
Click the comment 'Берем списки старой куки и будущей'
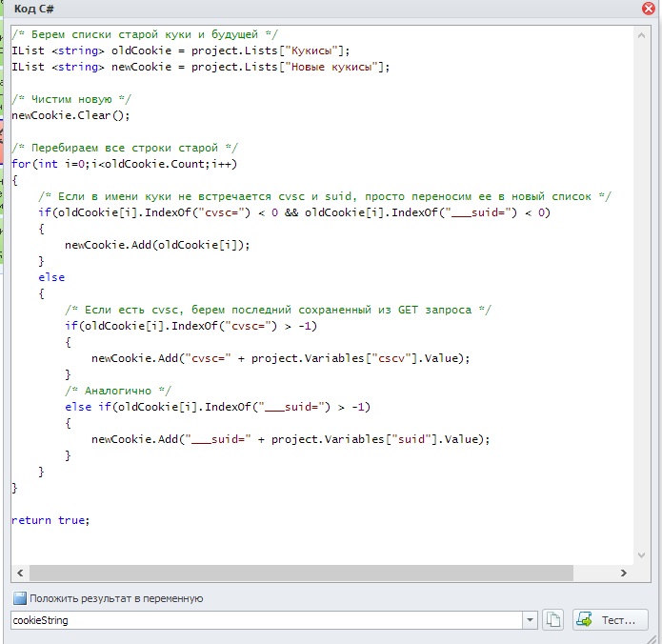pyautogui.click(x=145, y=34)
